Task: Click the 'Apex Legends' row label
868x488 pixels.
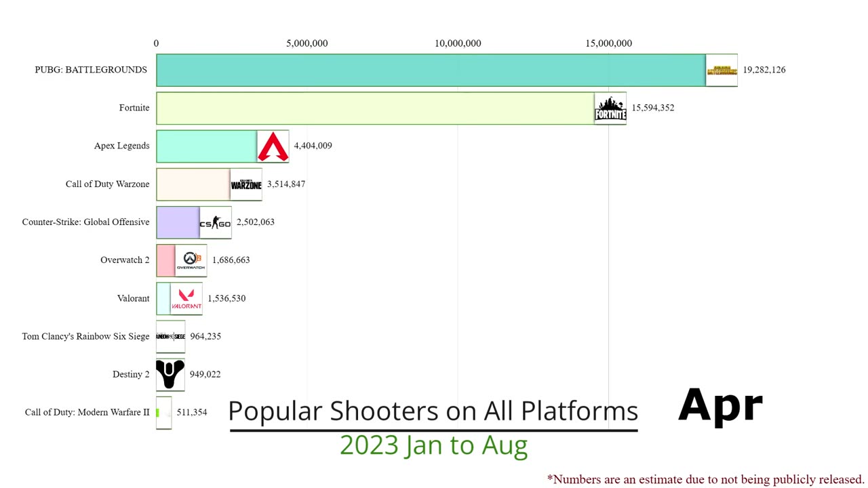Action: 122,146
